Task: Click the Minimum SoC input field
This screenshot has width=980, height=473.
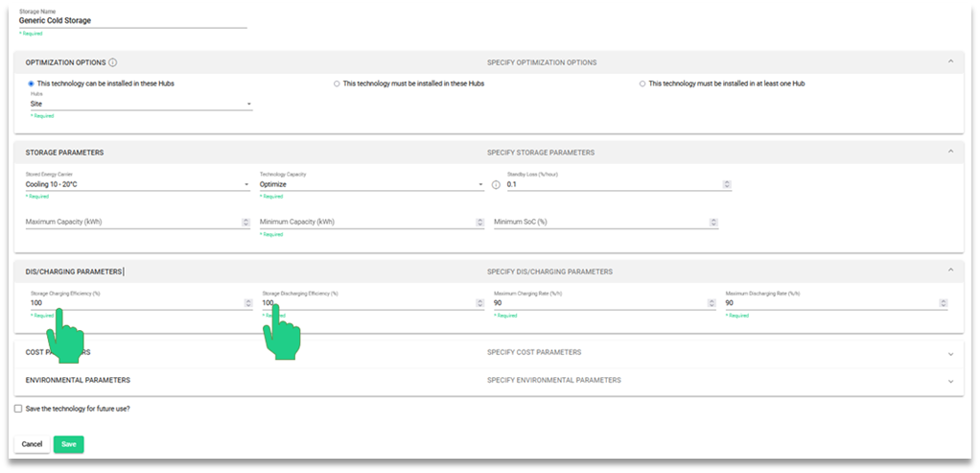Action: 599,222
